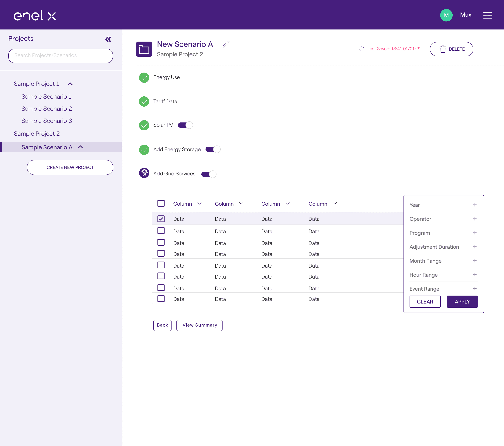
Task: Expand the Year filter plus icon
Action: click(x=475, y=205)
